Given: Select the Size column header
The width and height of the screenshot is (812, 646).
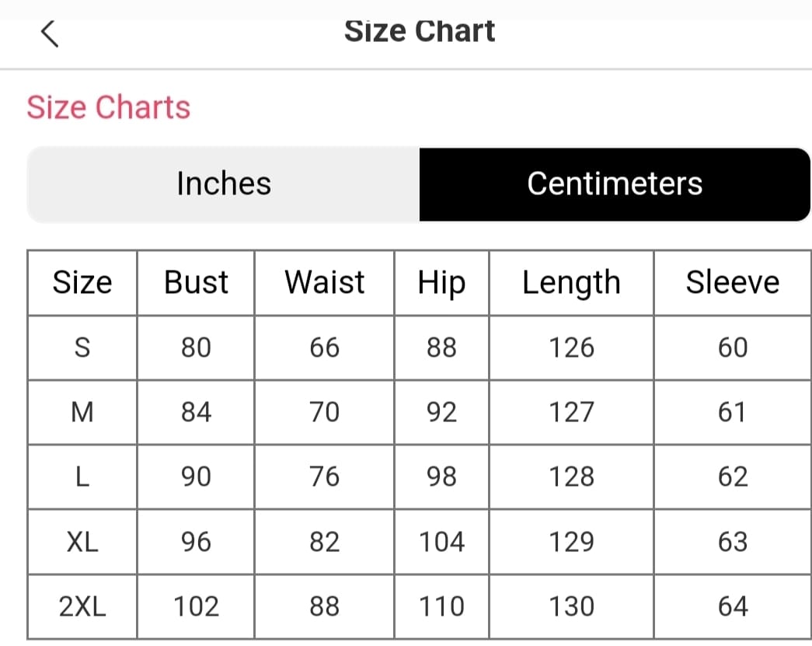Looking at the screenshot, I should [82, 283].
